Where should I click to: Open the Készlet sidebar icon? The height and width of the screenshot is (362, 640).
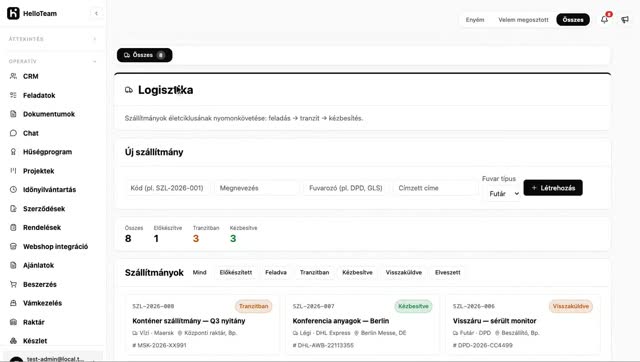click(x=13, y=341)
